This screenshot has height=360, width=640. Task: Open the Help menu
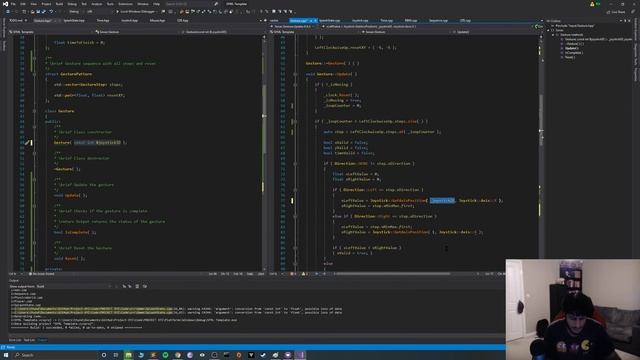[156, 4]
